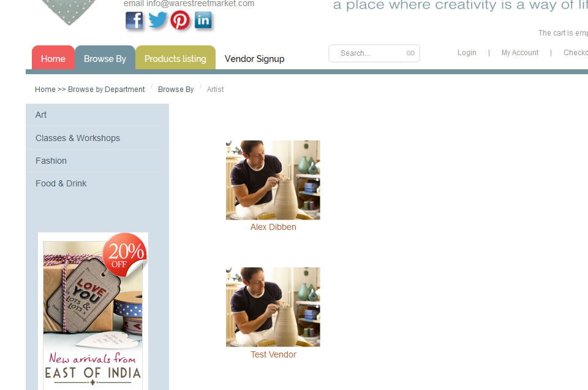This screenshot has height=390, width=588.
Task: Choose the Fashion category
Action: (x=94, y=161)
